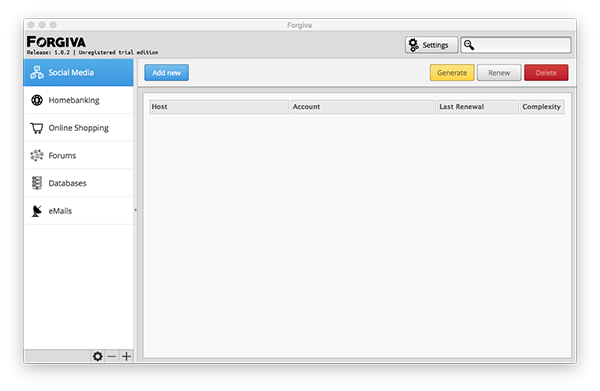The width and height of the screenshot is (600, 391).
Task: Click the sidebar gear options icon
Action: [x=98, y=357]
